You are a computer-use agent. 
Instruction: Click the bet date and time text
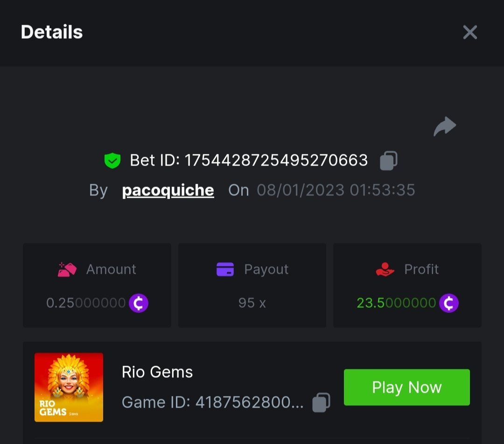click(x=336, y=190)
